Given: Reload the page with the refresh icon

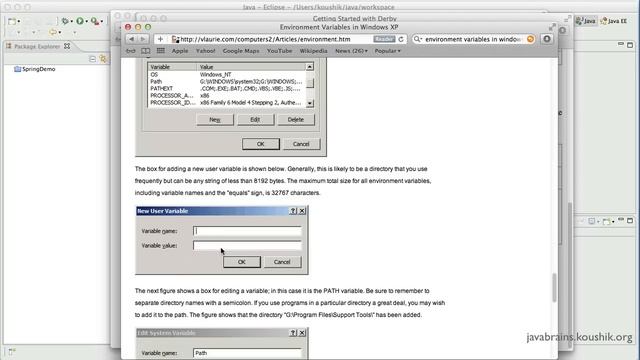Looking at the screenshot, I should [401, 39].
